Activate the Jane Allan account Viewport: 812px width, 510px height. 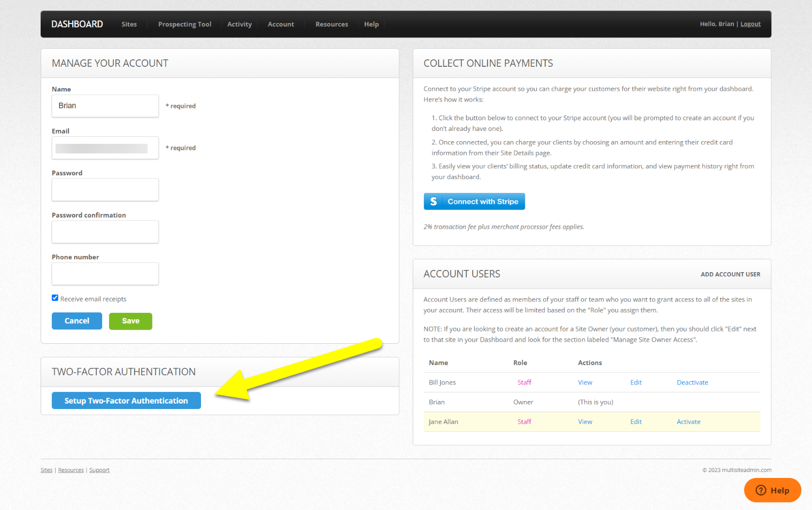tap(689, 422)
